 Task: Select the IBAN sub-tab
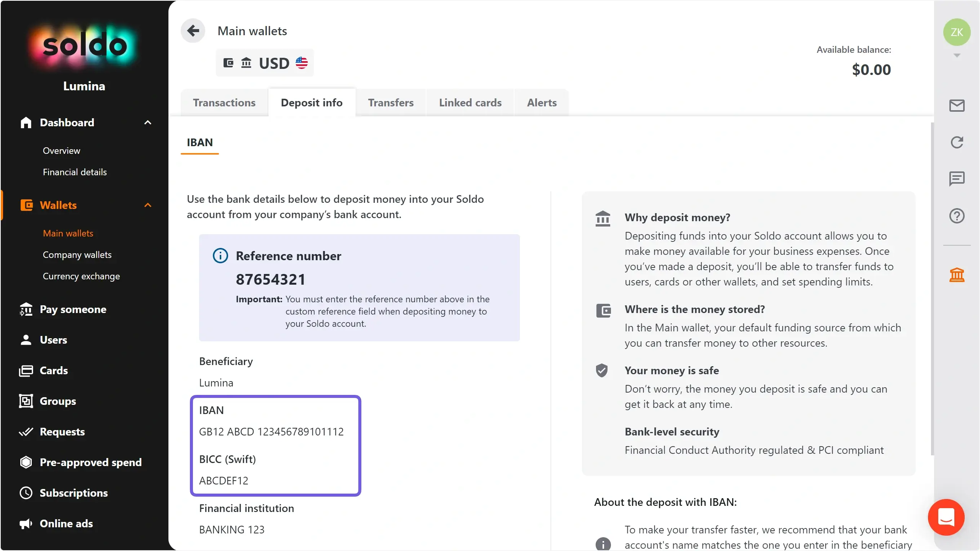[x=199, y=142]
